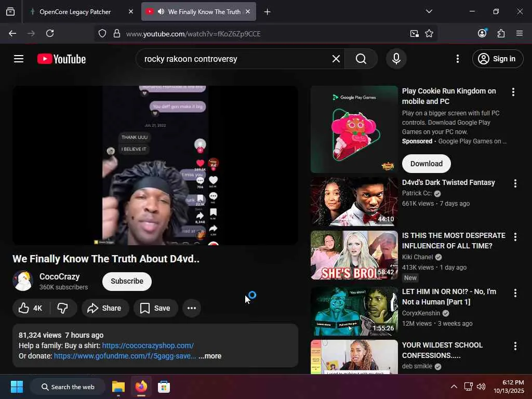Open Microsoft Store from taskbar
The image size is (532, 399).
tap(164, 387)
